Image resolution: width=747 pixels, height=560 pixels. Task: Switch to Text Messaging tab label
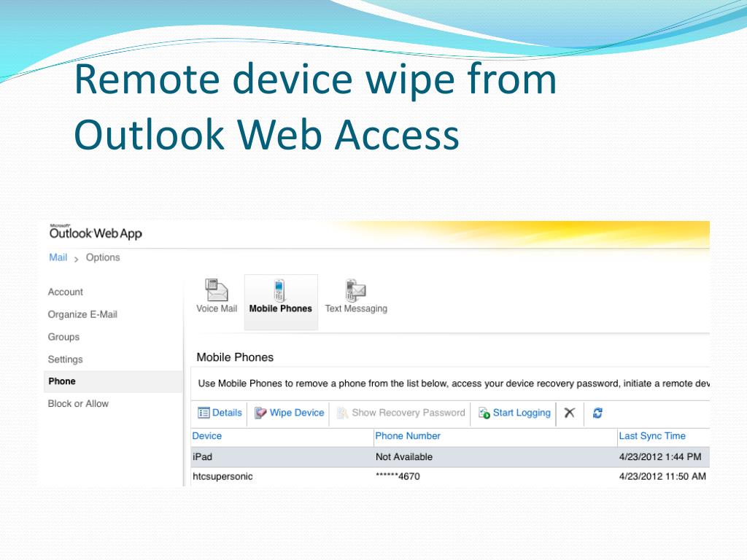[356, 308]
